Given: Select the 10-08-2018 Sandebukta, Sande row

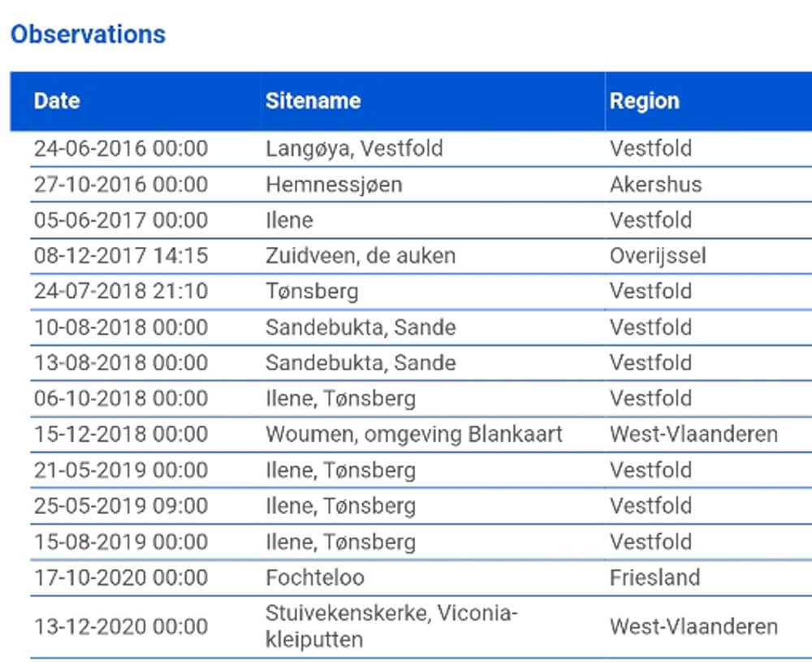Looking at the screenshot, I should (421, 328).
